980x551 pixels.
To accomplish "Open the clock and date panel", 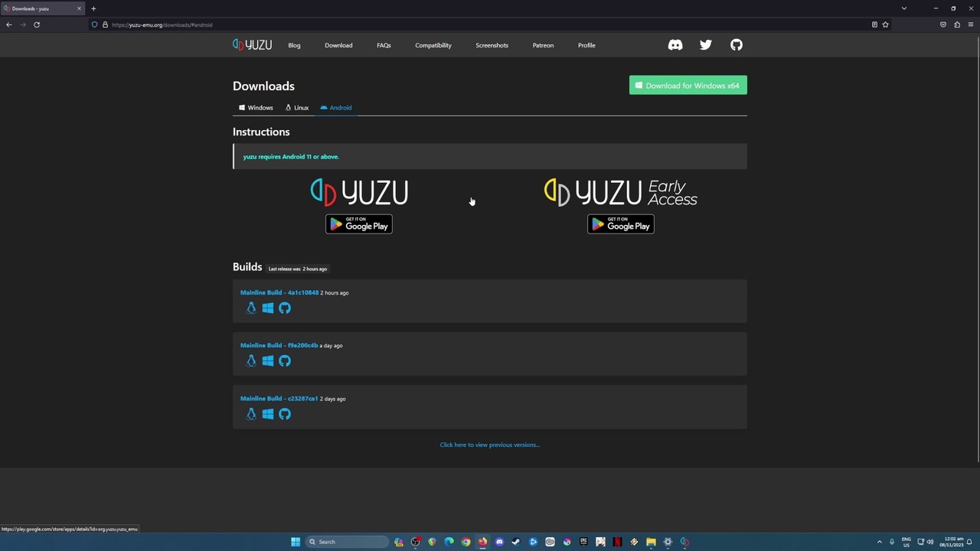I will coord(953,542).
